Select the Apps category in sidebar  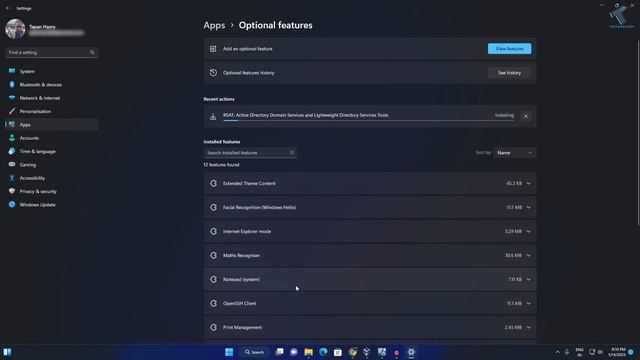[51, 124]
